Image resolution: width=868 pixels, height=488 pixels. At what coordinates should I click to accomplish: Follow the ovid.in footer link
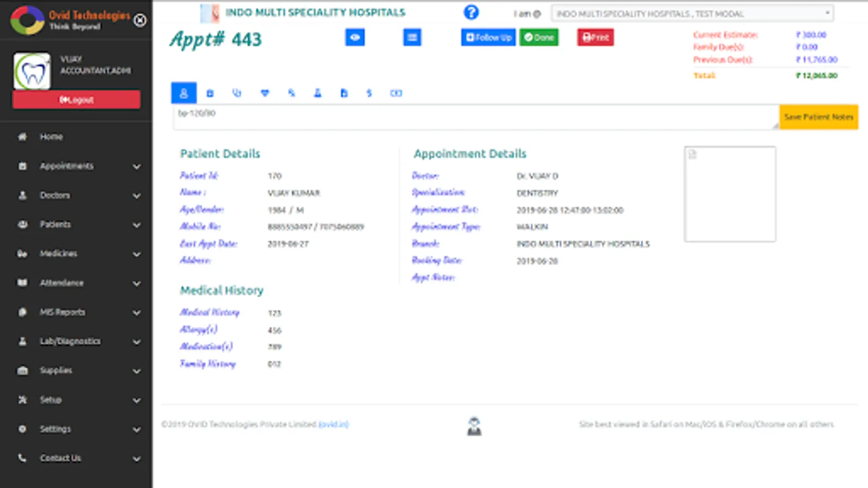coord(334,424)
